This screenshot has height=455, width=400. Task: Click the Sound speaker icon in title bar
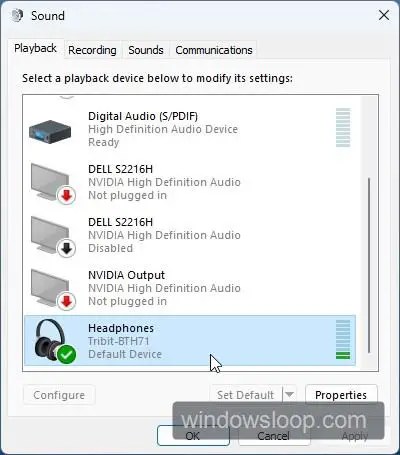(x=17, y=15)
